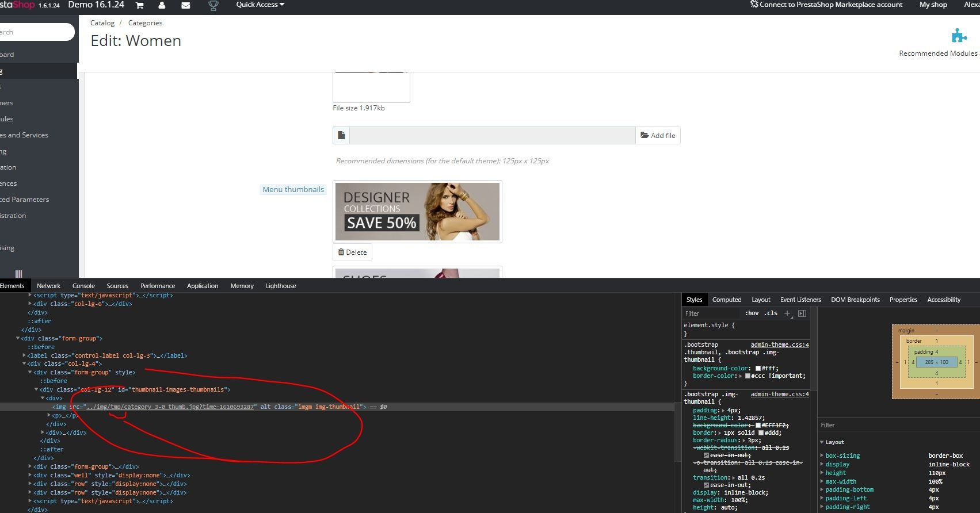Screen dimensions: 980x513
Task: Collapse the div col-lg-4 node
Action: [x=24, y=363]
